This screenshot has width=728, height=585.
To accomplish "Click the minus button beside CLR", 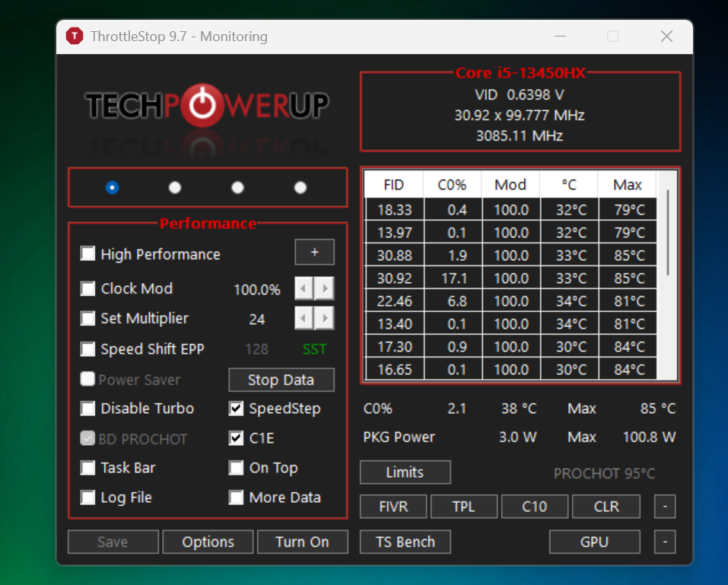I will click(x=665, y=507).
